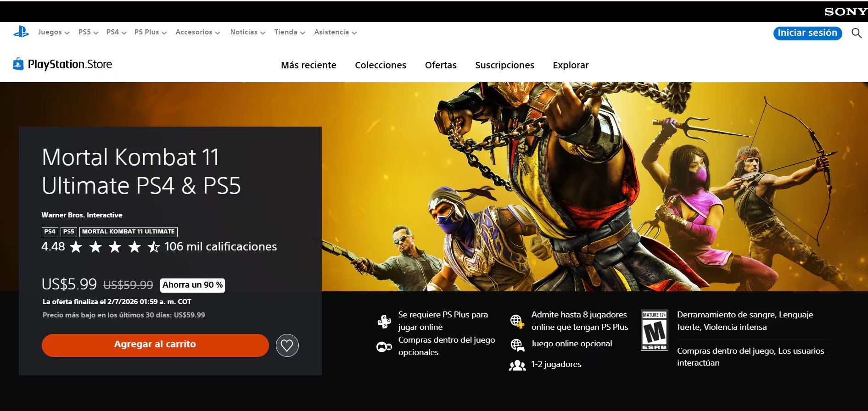Click the 4.48 rating value
Screen dimensions: 868x411
coord(53,247)
